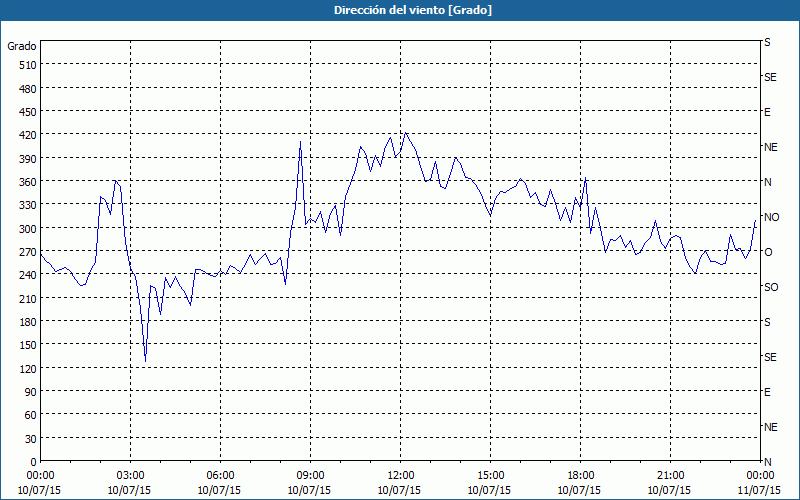Image resolution: width=800 pixels, height=500 pixels.
Task: Click the 'SE' compass label at 480 degrees
Action: pyautogui.click(x=770, y=78)
